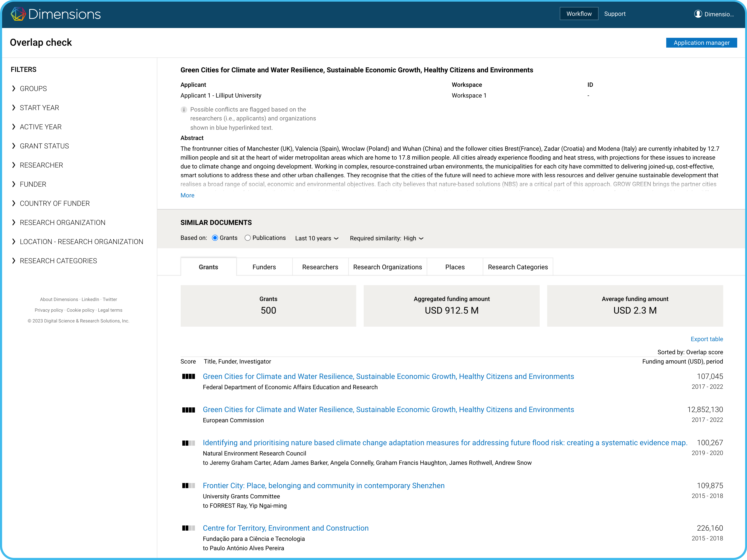Click overlap score bars of first grant
This screenshot has width=747, height=560.
(188, 376)
